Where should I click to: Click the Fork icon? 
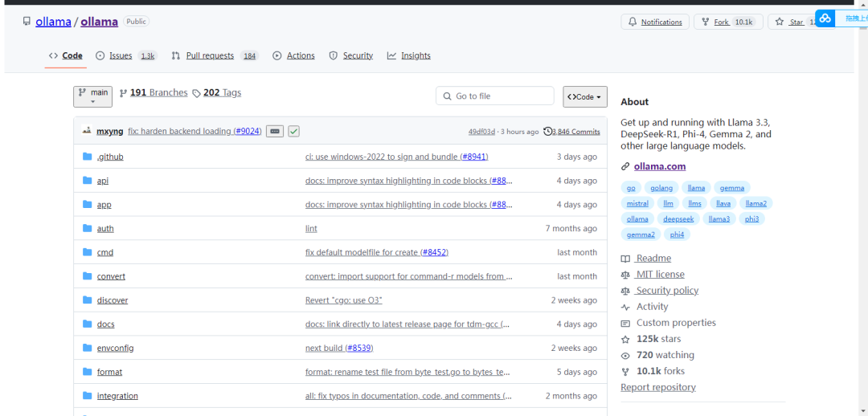(706, 22)
